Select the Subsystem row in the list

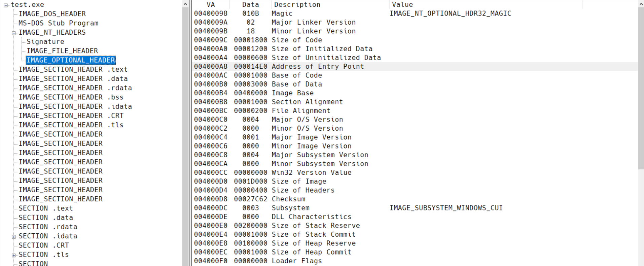point(290,208)
